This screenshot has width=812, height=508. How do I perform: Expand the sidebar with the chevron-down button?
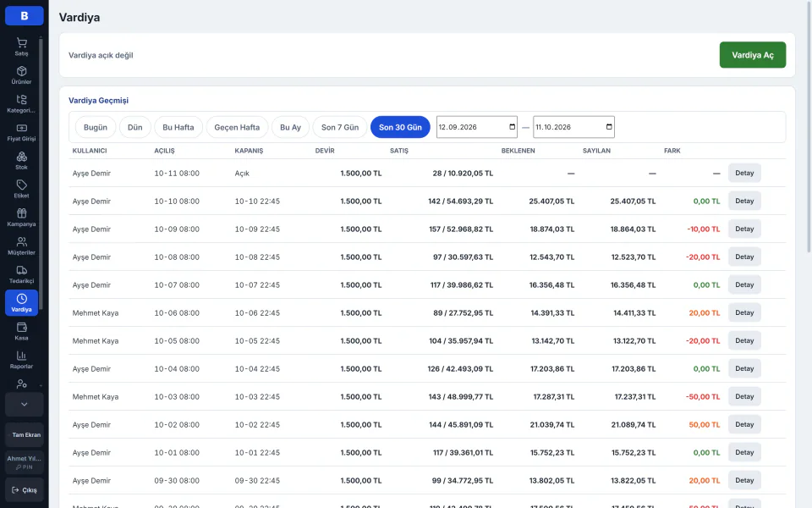pos(25,405)
